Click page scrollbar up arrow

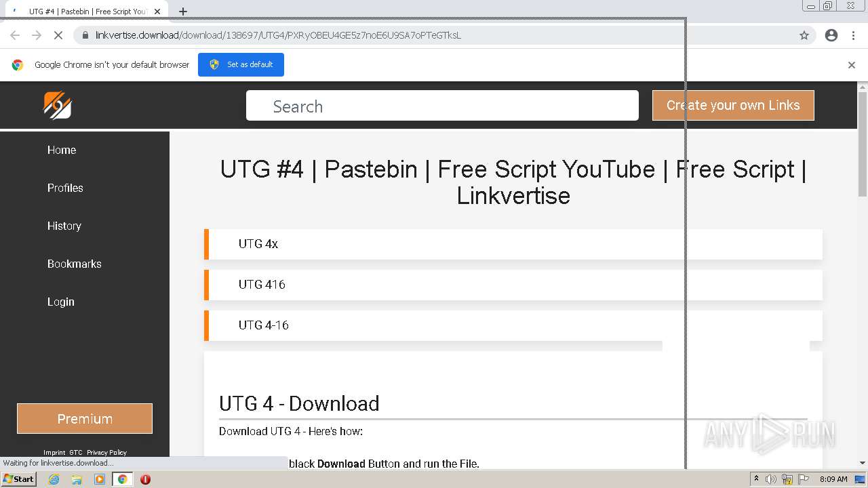point(863,87)
